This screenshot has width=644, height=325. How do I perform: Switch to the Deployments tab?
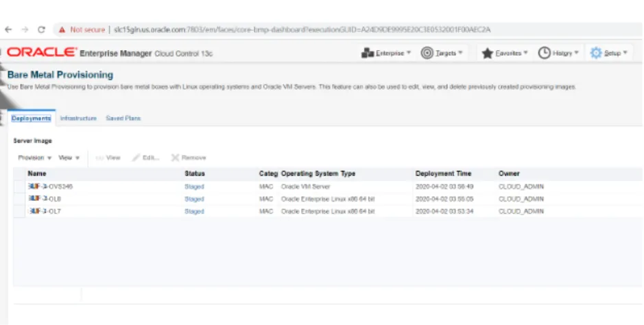32,118
